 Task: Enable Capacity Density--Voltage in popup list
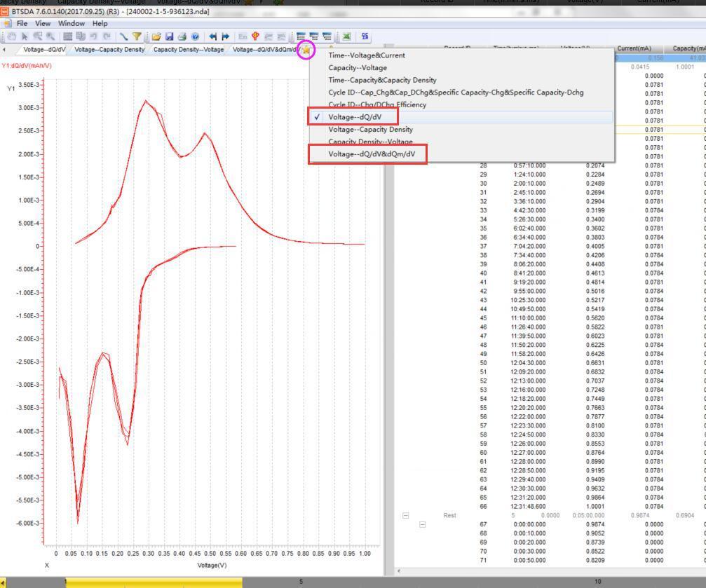point(461,142)
